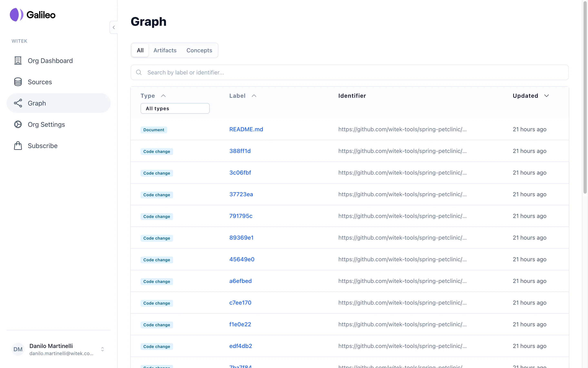Click the identifier URL in c7ee170 row
Screen dimensions: 588x368
[402, 303]
